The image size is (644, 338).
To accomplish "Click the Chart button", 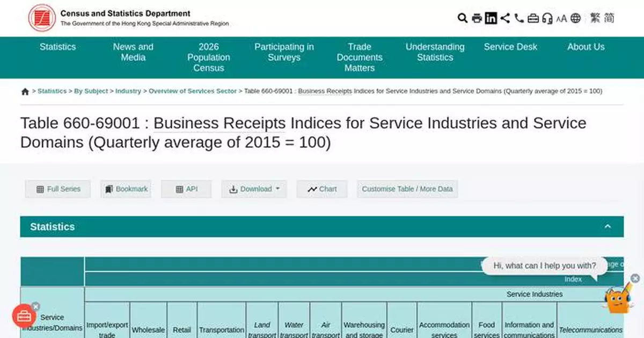I will 321,189.
